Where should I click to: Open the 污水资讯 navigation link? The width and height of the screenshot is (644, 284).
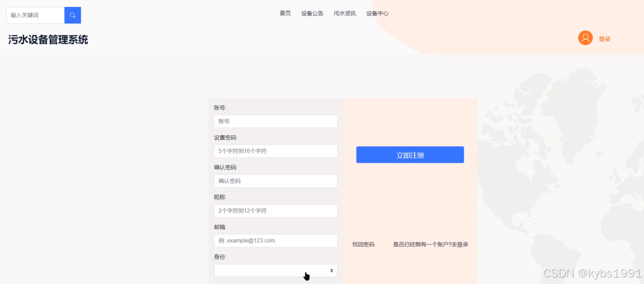point(345,13)
